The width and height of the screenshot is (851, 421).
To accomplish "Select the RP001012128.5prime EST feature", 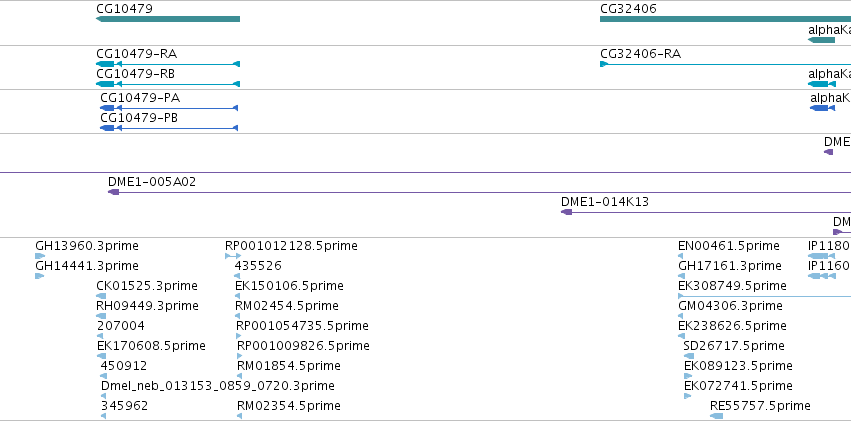I will click(232, 256).
